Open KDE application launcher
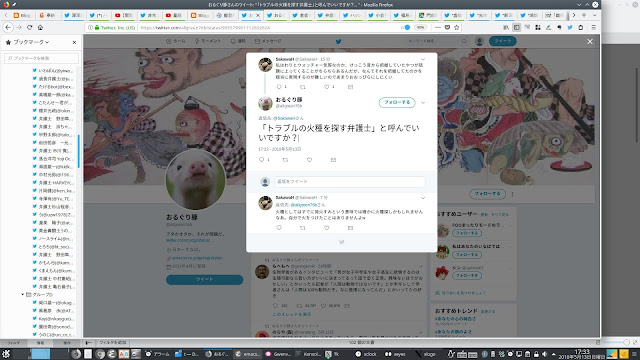This screenshot has height=360, width=640. click(6, 354)
